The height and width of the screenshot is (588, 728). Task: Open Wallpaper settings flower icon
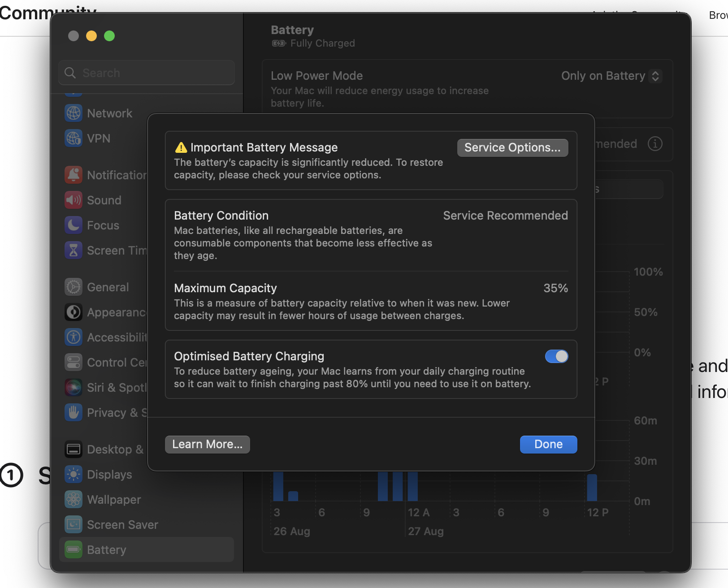click(74, 499)
